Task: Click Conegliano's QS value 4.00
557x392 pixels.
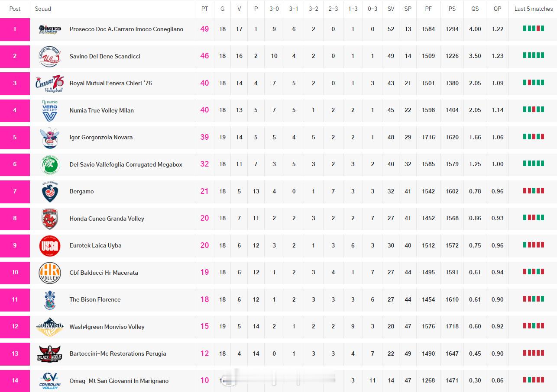Action: [x=475, y=29]
